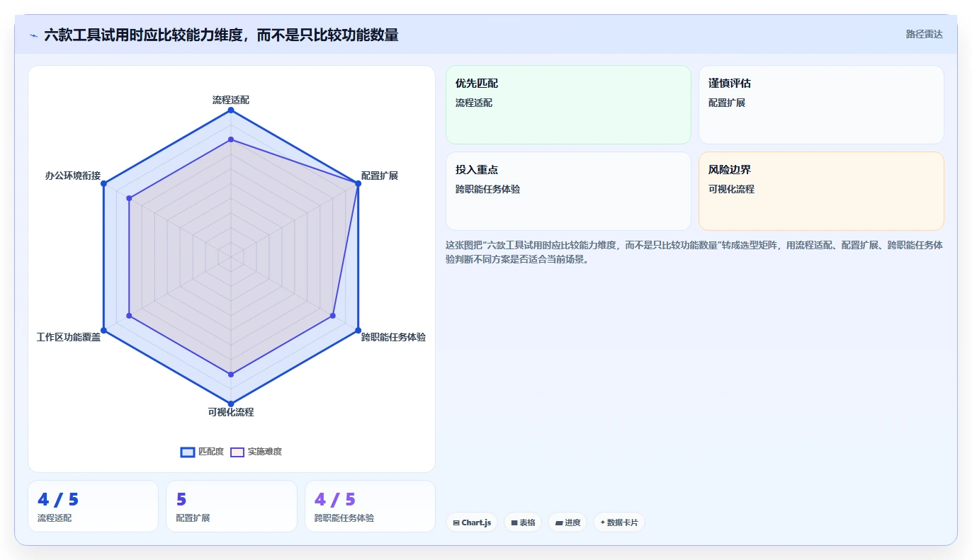
Task: Select the 风险边界 card
Action: click(x=821, y=191)
